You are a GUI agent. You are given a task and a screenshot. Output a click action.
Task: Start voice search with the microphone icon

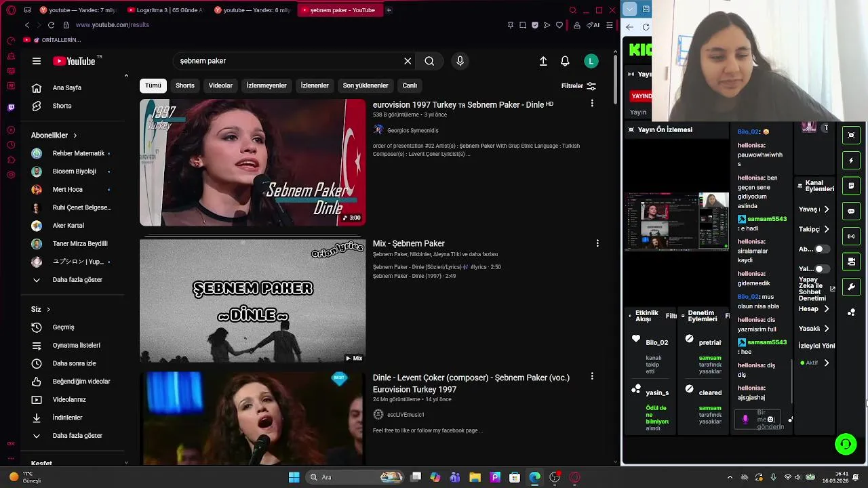460,61
